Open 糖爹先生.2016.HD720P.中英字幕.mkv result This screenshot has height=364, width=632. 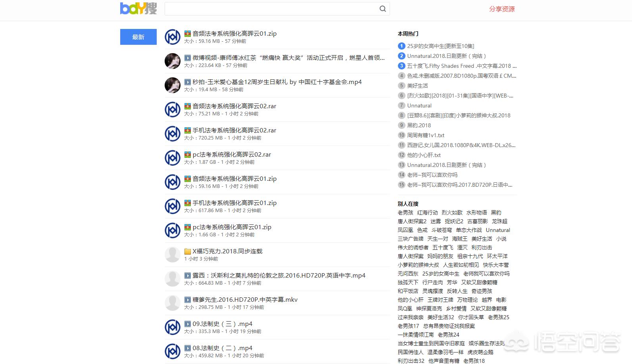[245, 300]
